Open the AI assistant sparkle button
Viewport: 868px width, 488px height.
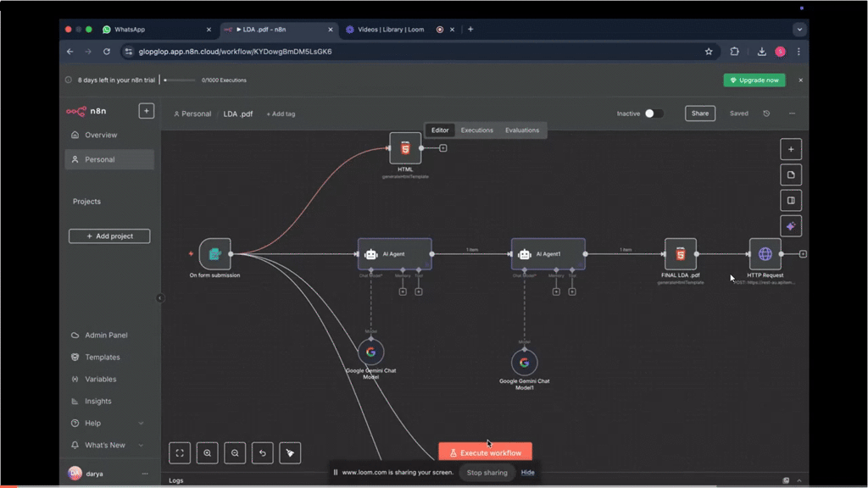(791, 225)
